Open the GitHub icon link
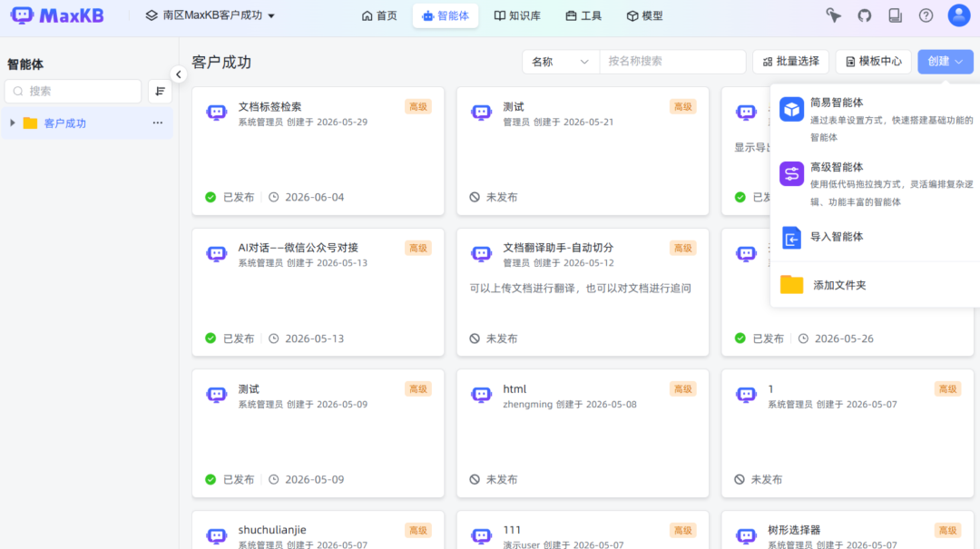 865,15
